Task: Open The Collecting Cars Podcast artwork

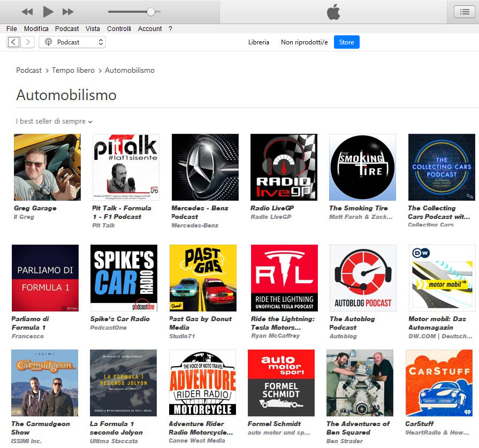Action: 442,167
